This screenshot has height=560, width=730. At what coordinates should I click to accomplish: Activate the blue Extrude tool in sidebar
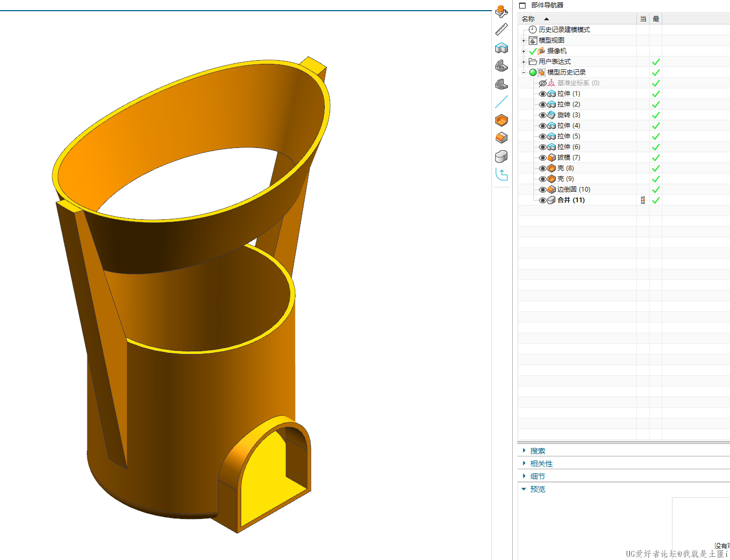pyautogui.click(x=501, y=48)
